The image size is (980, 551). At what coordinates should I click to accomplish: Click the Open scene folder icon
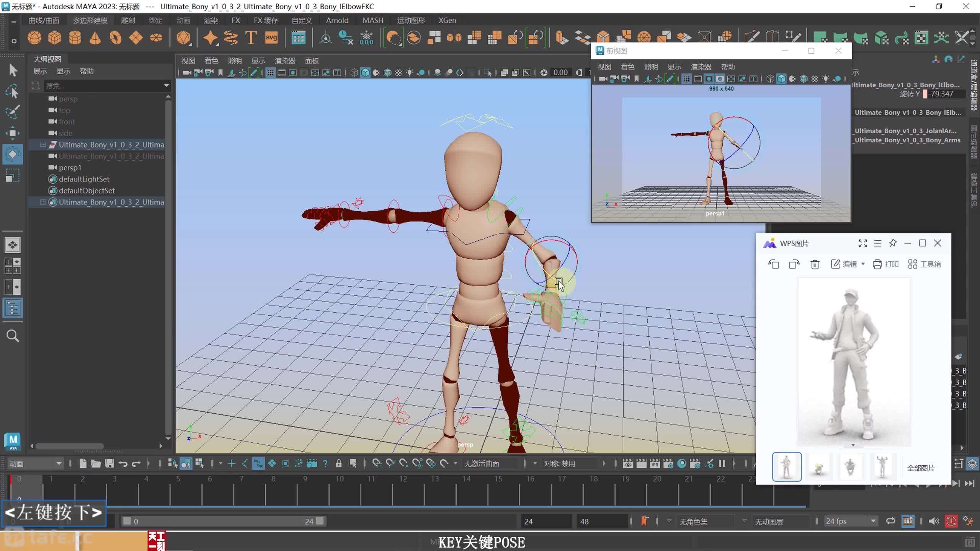(96, 464)
